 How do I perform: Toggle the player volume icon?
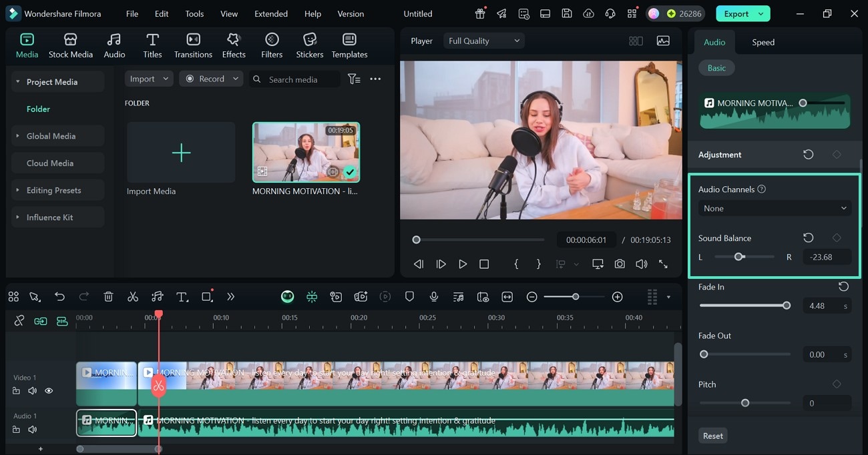tap(642, 264)
